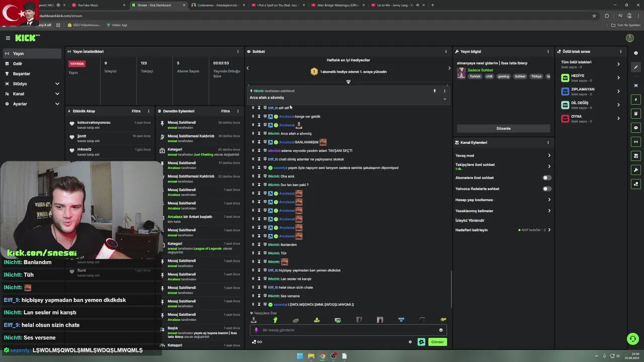
Task: Open the Sohbet panel three-dot menu
Action: 446,51
